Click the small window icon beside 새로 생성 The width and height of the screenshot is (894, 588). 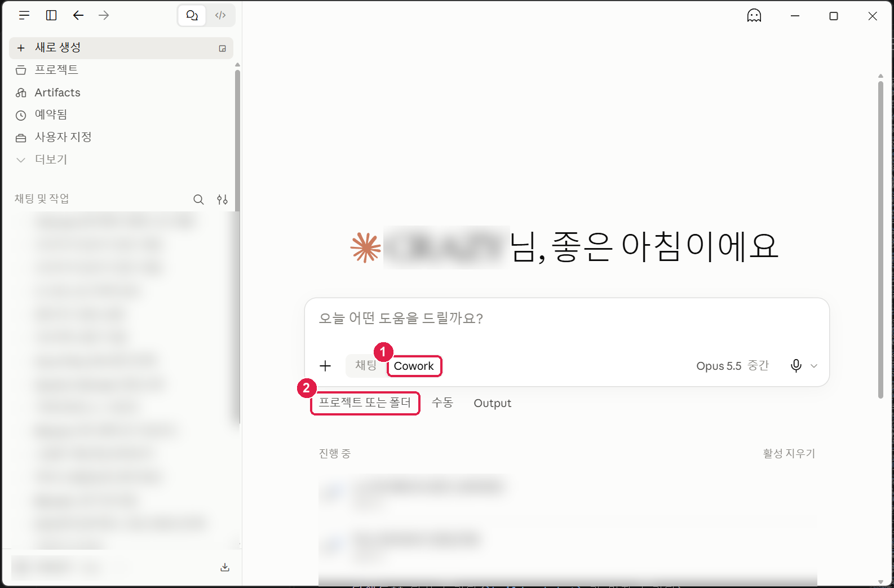click(223, 48)
